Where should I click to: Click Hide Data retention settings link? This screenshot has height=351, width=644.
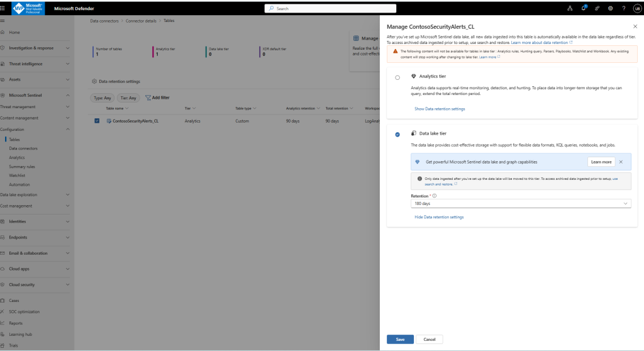coord(439,217)
